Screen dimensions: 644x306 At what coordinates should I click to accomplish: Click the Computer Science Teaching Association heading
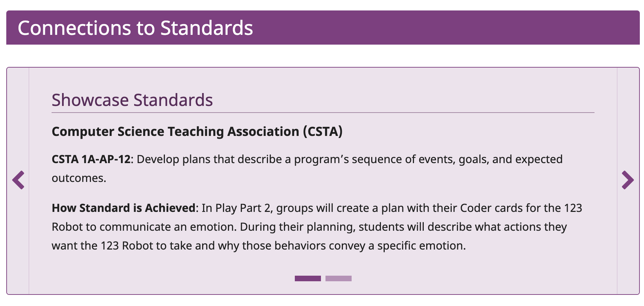(197, 132)
